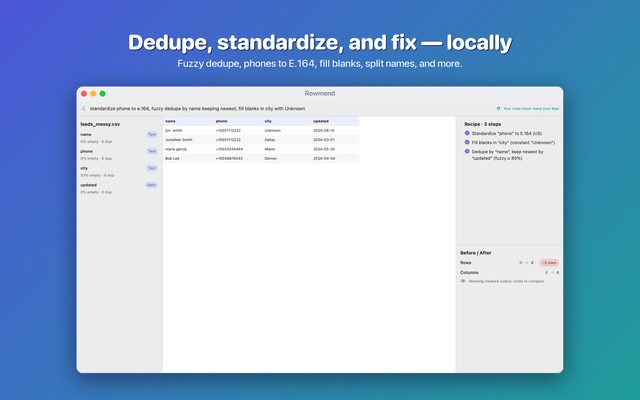Click the Text type badge for the city column

click(152, 168)
